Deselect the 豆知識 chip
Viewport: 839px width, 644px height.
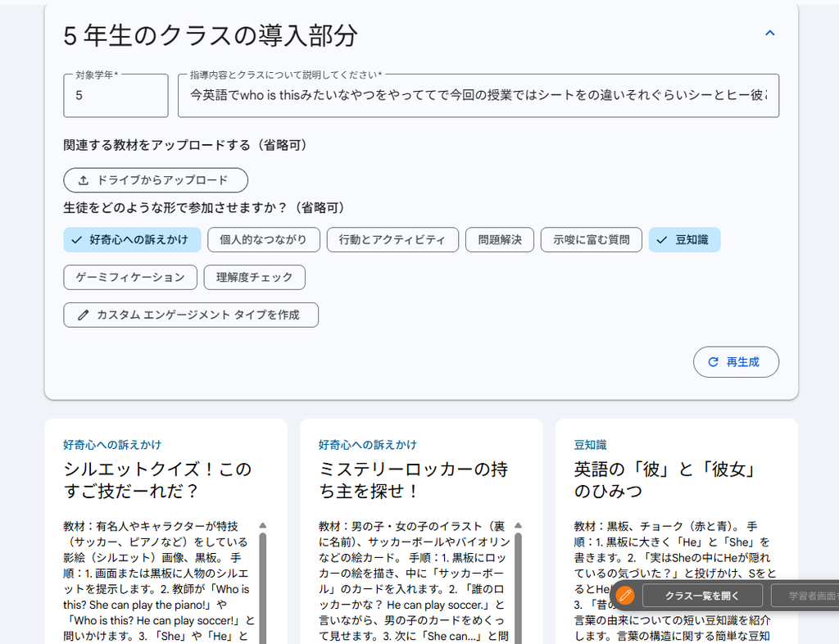click(684, 239)
